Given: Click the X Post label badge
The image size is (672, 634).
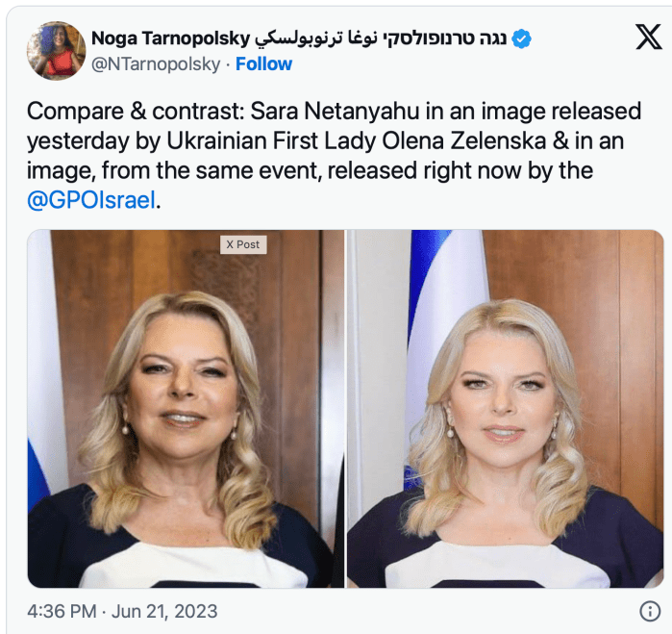Looking at the screenshot, I should (243, 244).
